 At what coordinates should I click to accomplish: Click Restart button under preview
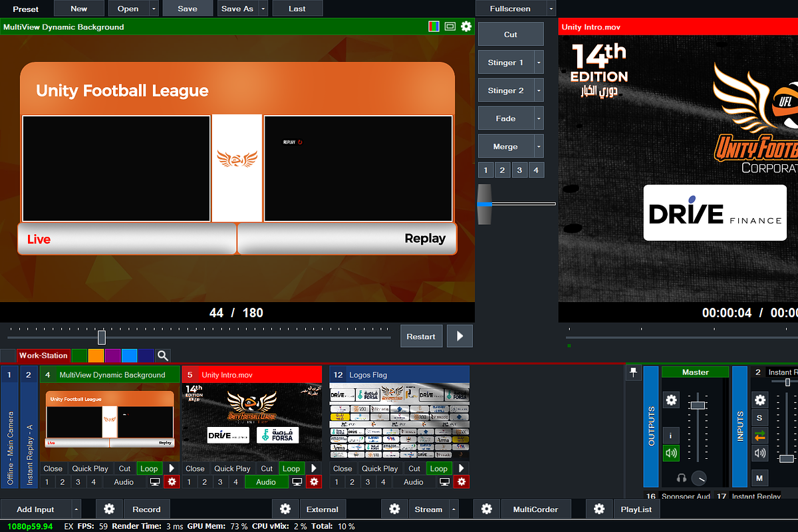(421, 336)
